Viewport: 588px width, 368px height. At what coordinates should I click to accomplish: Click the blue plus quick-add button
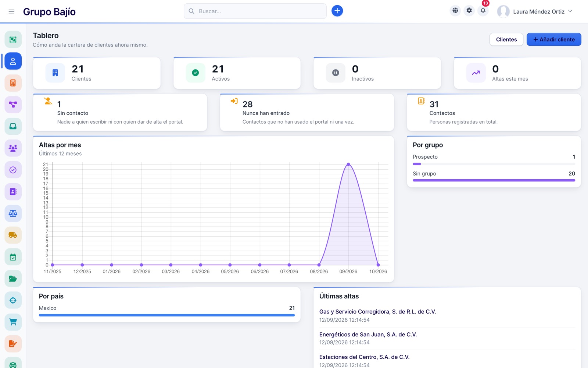337,11
